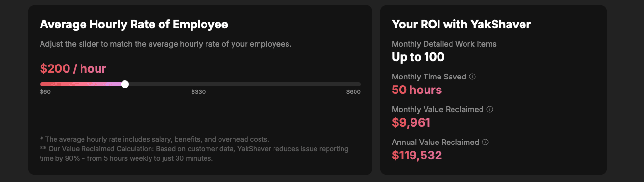Image resolution: width=644 pixels, height=182 pixels.
Task: Click the Value Reclaimed Calculation footnote text
Action: 194,154
